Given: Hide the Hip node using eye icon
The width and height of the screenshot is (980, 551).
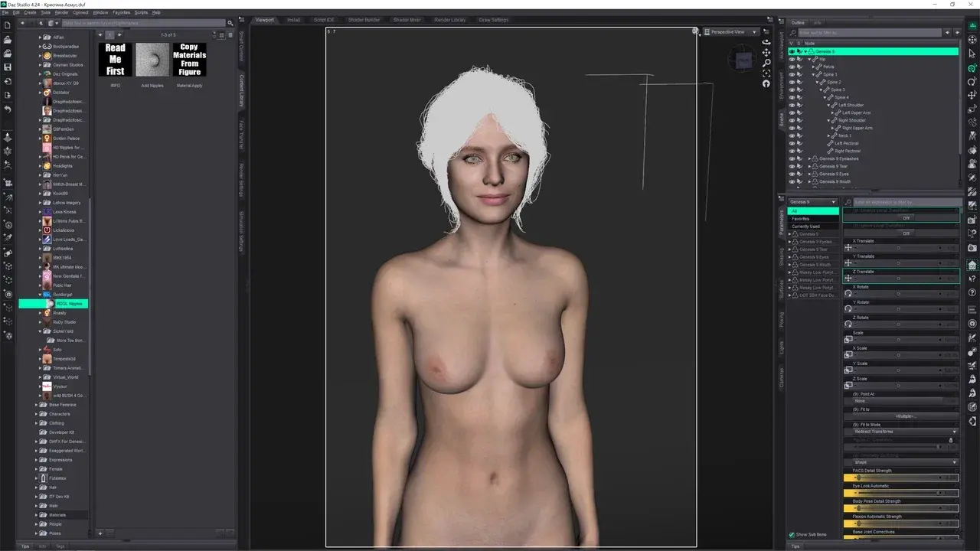Looking at the screenshot, I should click(792, 59).
